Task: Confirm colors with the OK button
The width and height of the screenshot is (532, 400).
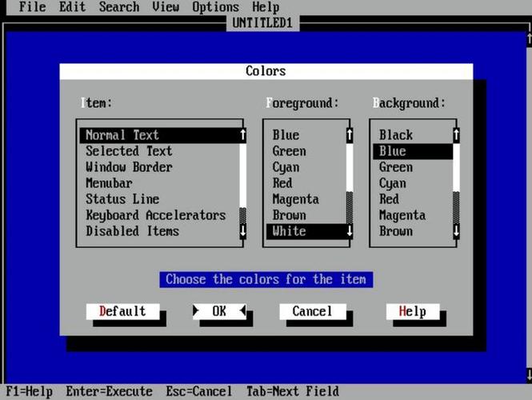Action: click(x=219, y=311)
